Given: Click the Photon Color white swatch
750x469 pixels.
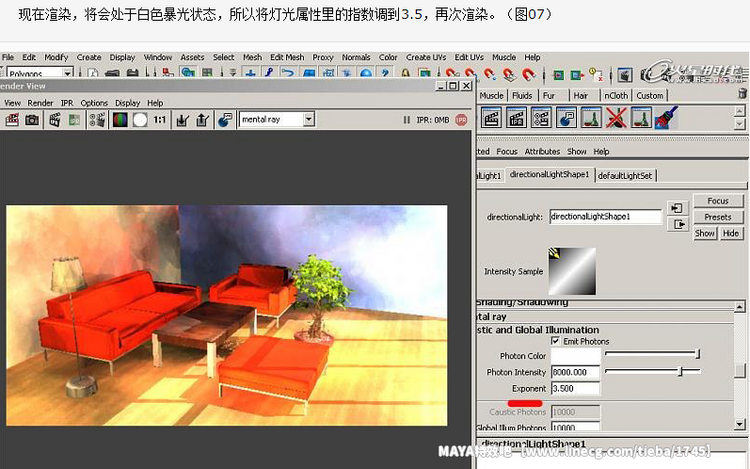Looking at the screenshot, I should point(575,356).
